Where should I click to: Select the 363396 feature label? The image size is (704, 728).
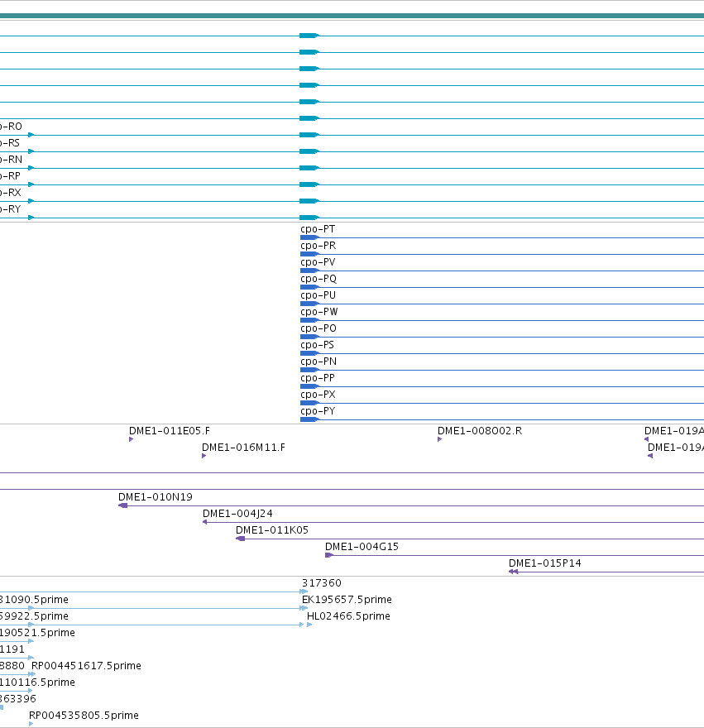tap(17, 699)
